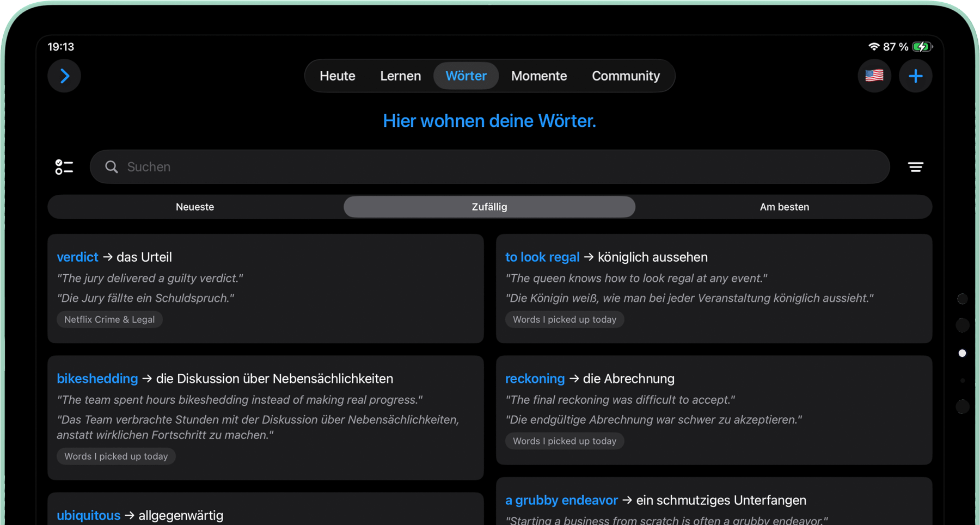Select the Neueste sorting option
The width and height of the screenshot is (980, 525).
click(x=194, y=207)
